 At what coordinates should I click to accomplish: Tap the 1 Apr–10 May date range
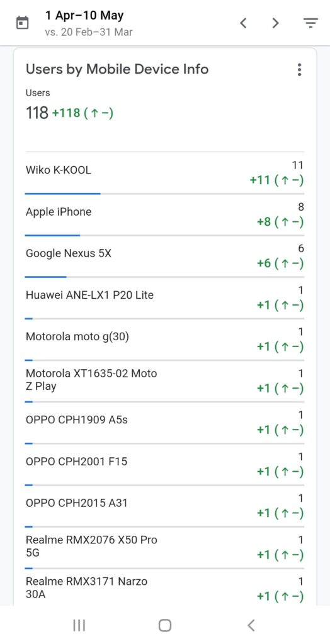(x=85, y=16)
